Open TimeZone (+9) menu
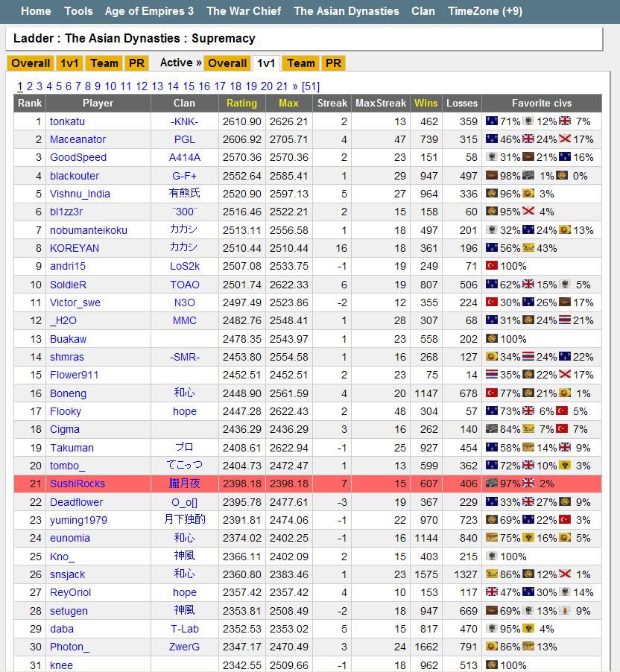Image resolution: width=620 pixels, height=672 pixels. (x=485, y=11)
